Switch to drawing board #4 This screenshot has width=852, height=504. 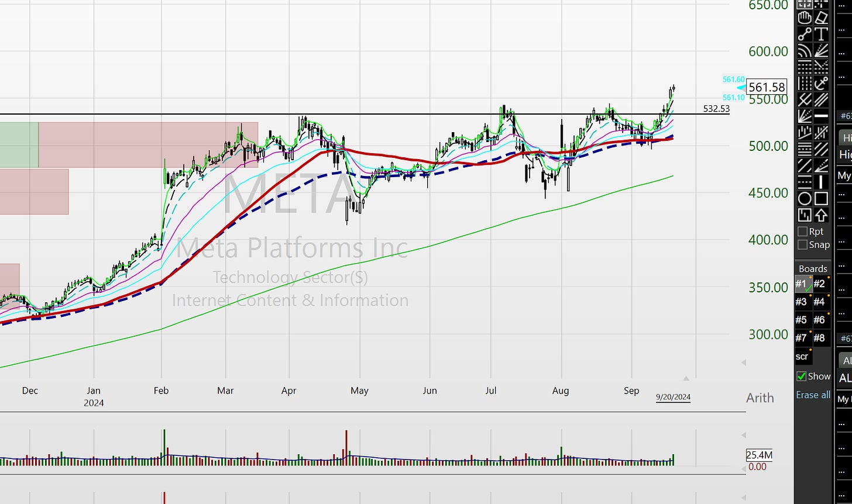tap(821, 302)
